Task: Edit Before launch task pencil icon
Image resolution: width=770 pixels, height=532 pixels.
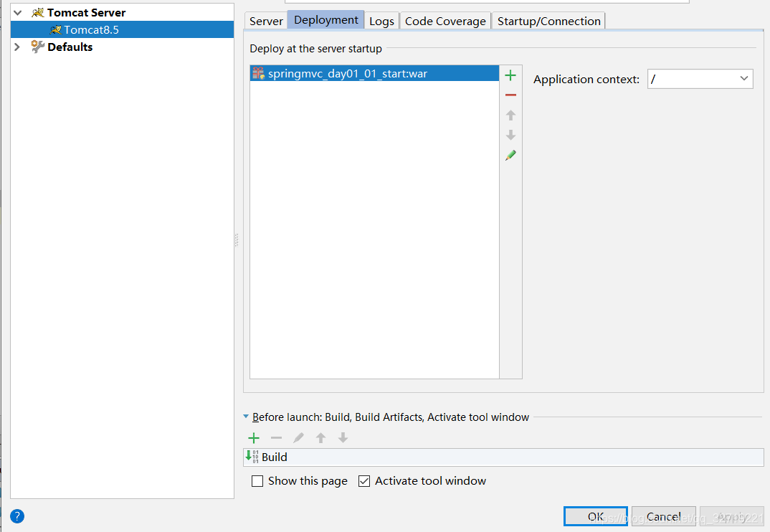Action: [x=298, y=437]
